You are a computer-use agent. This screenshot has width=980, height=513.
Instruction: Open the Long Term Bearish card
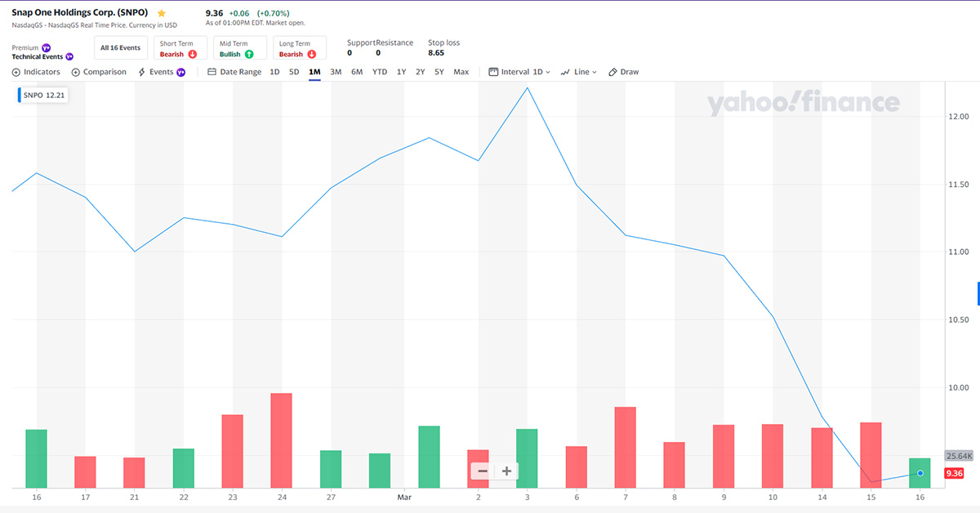(300, 48)
